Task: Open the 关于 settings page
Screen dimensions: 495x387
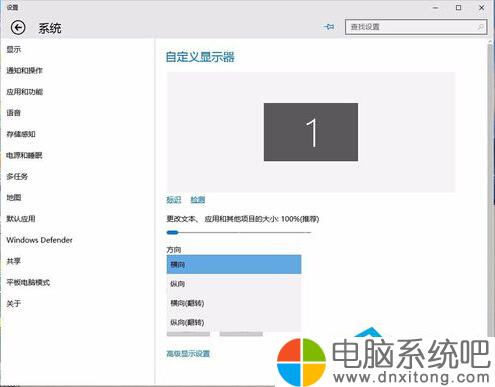Action: click(x=14, y=304)
